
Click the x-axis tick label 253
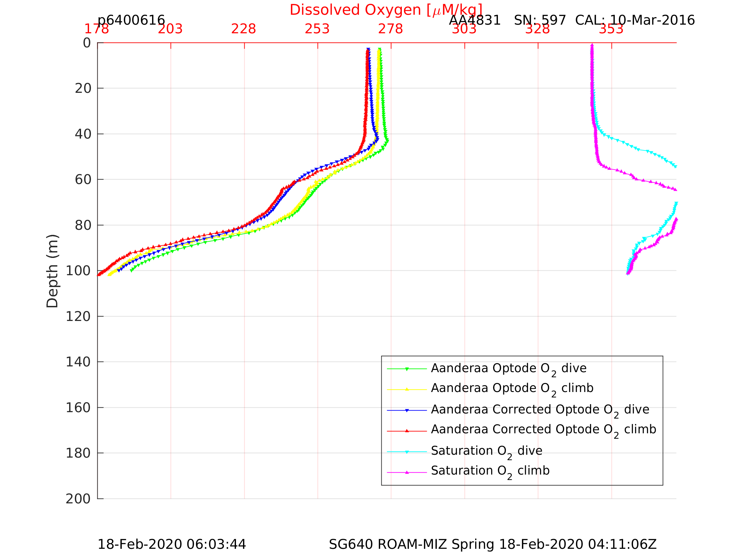coord(317,29)
